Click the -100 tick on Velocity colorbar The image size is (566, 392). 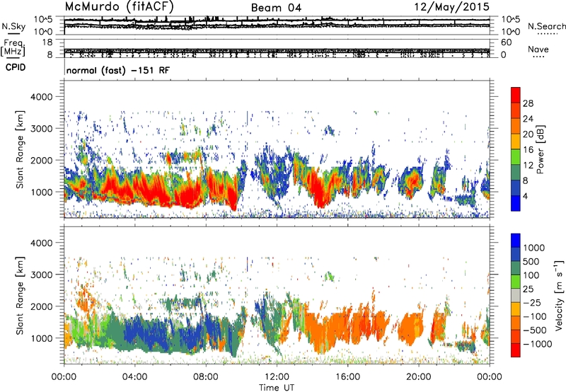click(535, 316)
